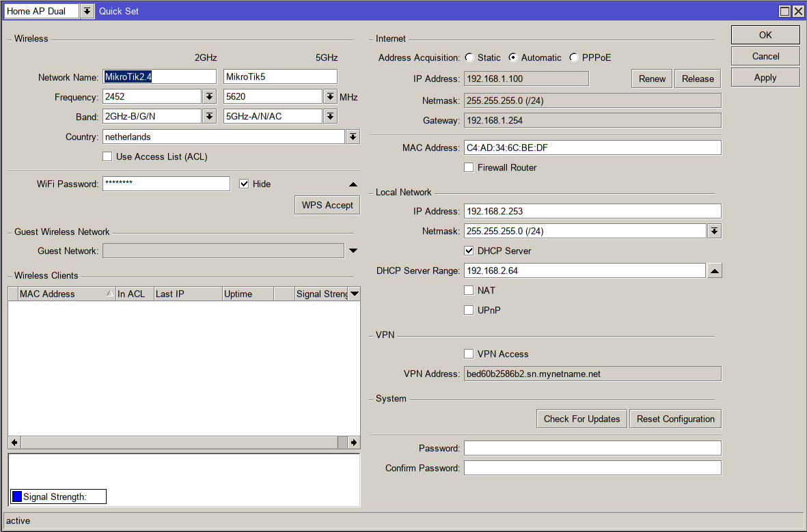Enable Use Access List (ACL) checkbox
This screenshot has height=532, width=807.
107,157
